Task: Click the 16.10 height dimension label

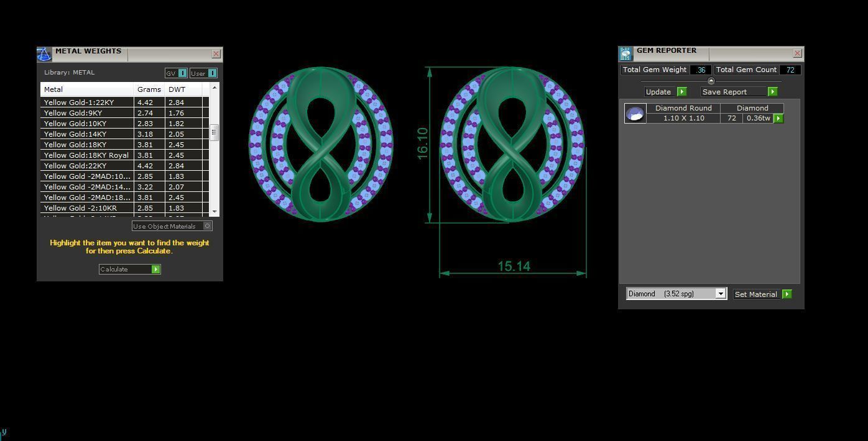Action: point(422,143)
